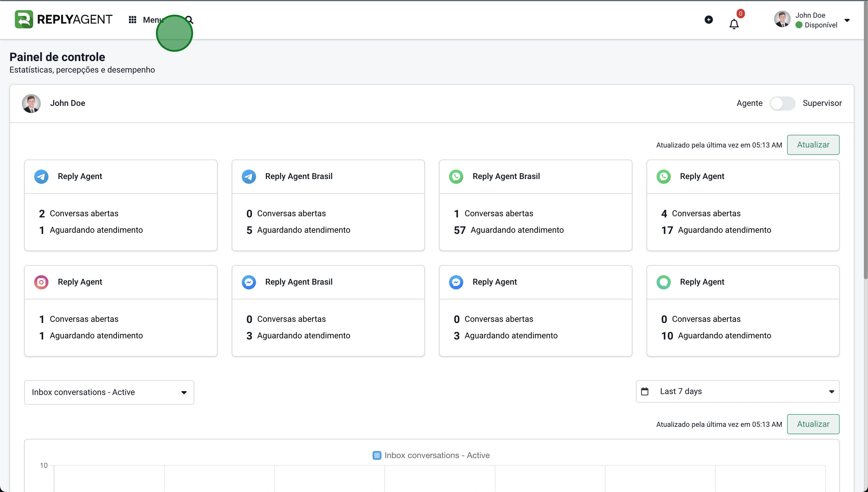Viewport: 868px width, 492px height.
Task: Click '5 Aguardando atendimento' text
Action: [298, 230]
